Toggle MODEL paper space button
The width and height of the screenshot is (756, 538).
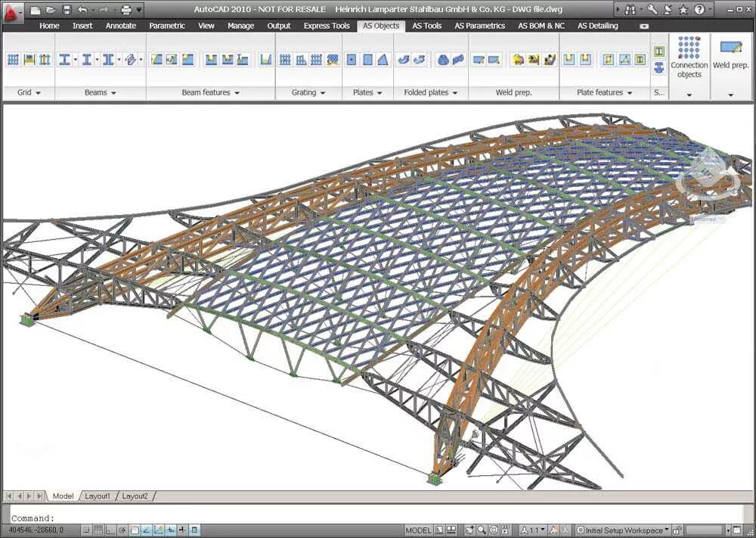coord(418,530)
